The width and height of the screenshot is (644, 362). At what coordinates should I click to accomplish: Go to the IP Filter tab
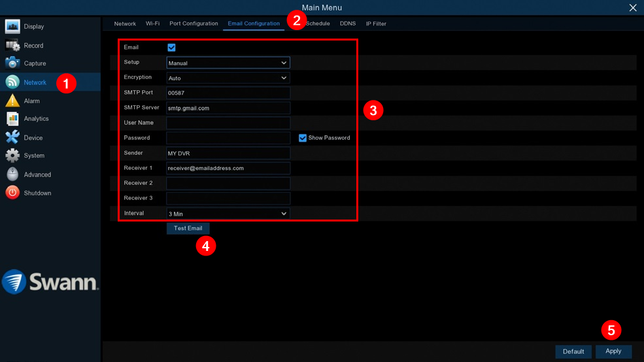376,24
